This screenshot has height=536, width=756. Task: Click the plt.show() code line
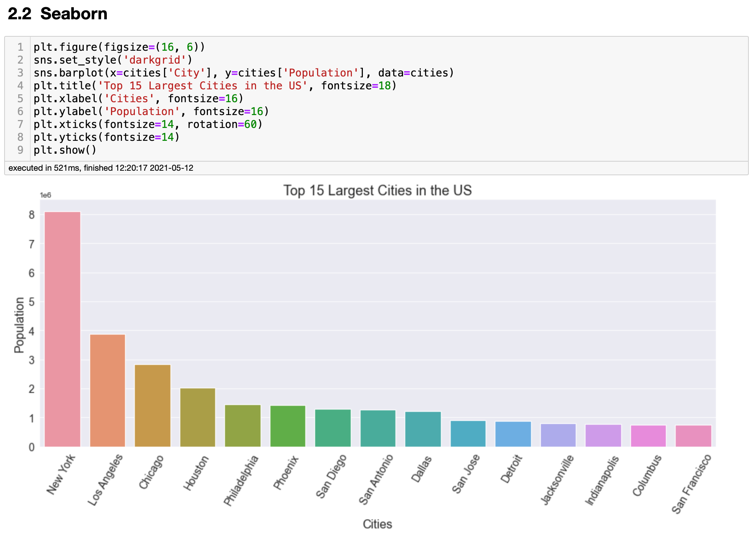(x=65, y=150)
